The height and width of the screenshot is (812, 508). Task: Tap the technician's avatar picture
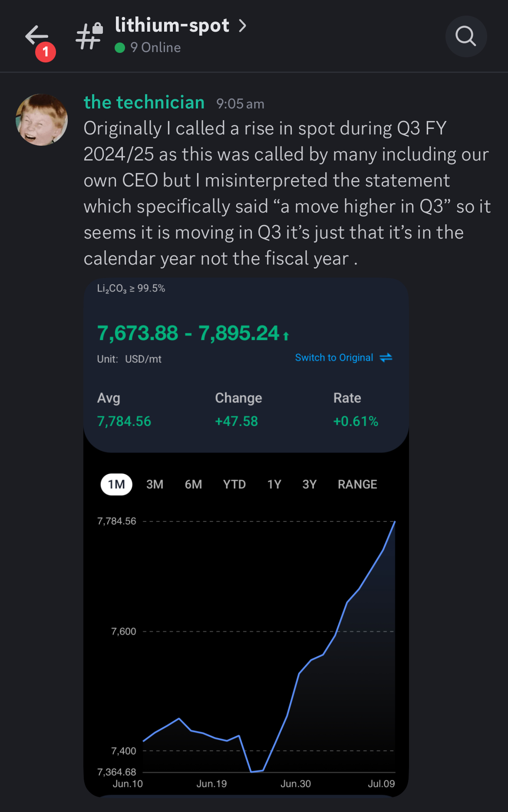[x=42, y=120]
